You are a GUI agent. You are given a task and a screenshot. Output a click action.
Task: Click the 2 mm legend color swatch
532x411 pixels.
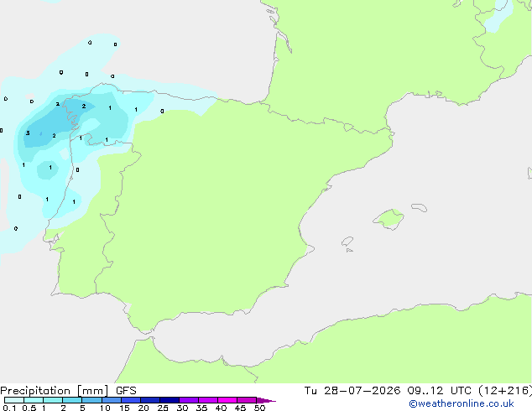pyautogui.click(x=72, y=400)
